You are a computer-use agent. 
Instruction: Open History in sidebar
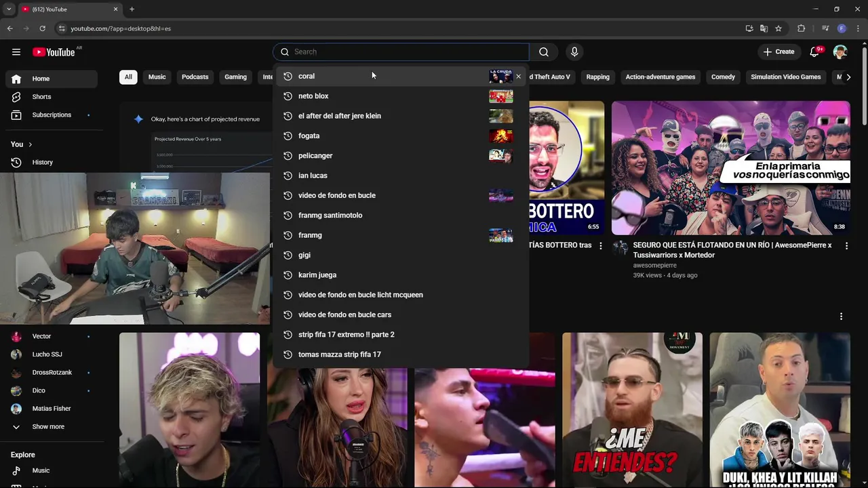52,163
